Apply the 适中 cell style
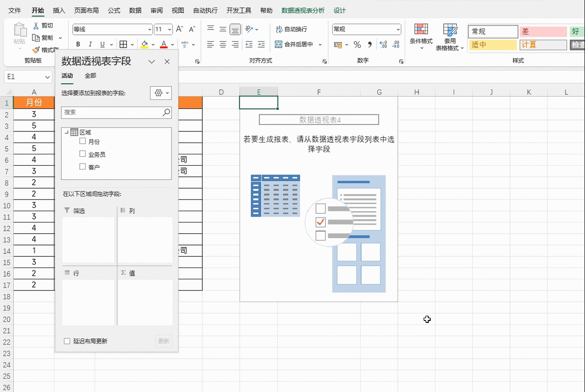 tap(493, 45)
